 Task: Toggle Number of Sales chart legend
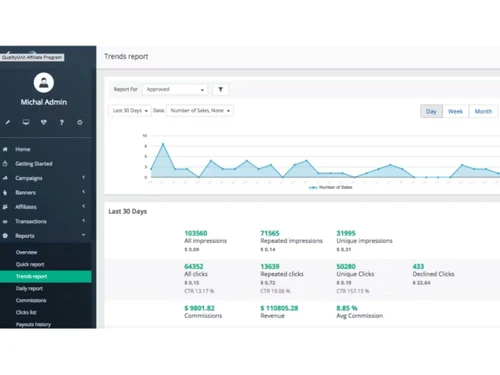tap(330, 187)
